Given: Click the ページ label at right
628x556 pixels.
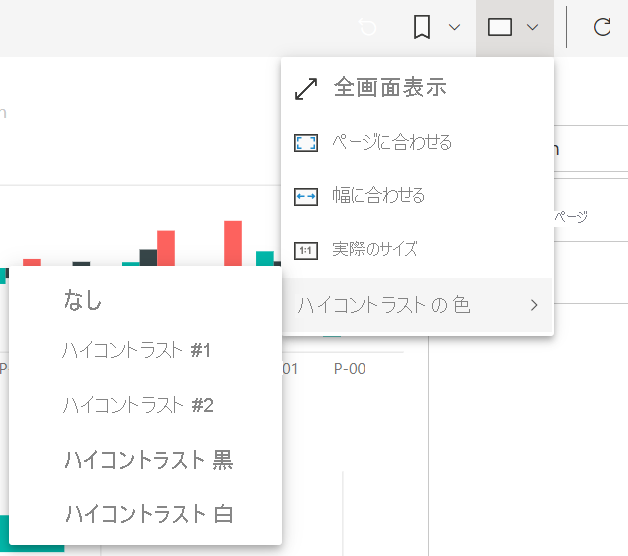Looking at the screenshot, I should [571, 217].
